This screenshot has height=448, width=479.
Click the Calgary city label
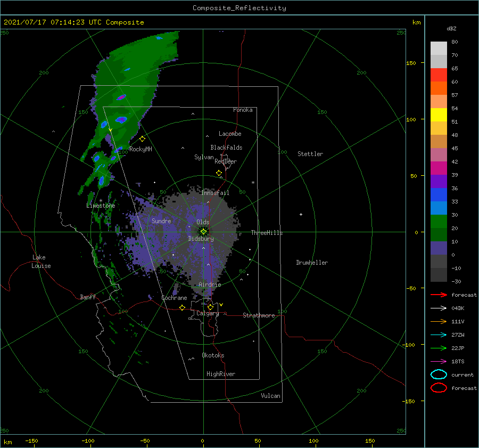(x=208, y=313)
